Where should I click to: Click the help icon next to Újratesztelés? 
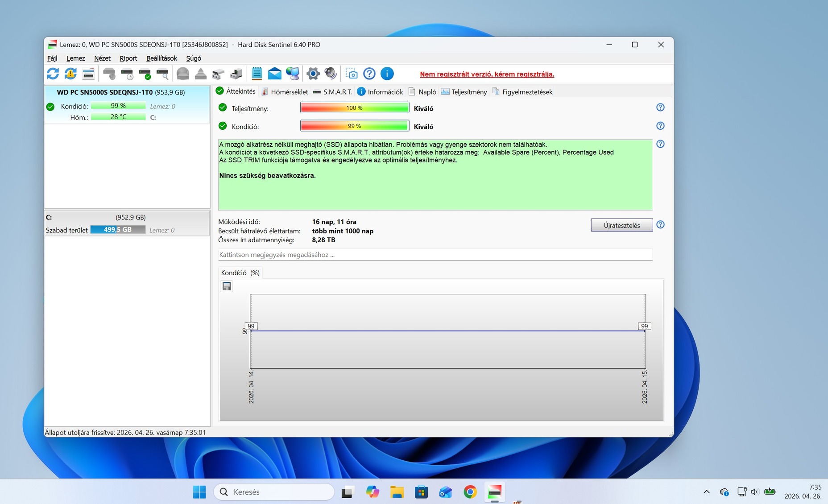[661, 225]
